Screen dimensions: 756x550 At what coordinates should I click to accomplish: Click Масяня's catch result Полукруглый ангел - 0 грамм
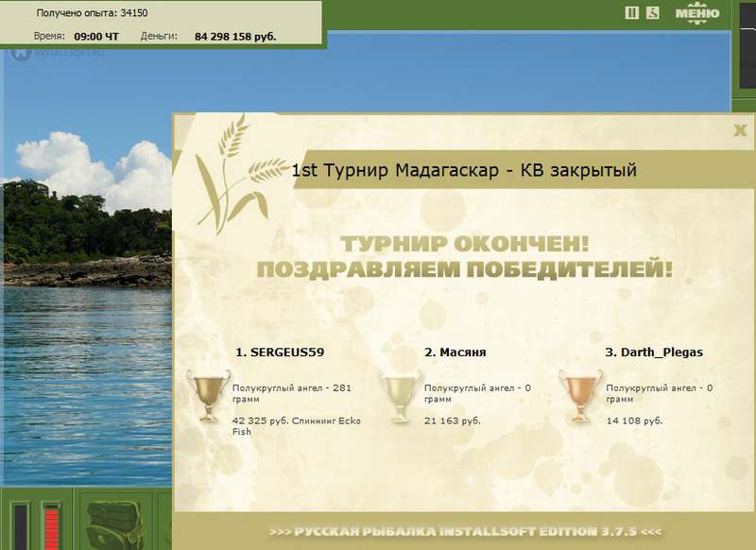click(477, 393)
